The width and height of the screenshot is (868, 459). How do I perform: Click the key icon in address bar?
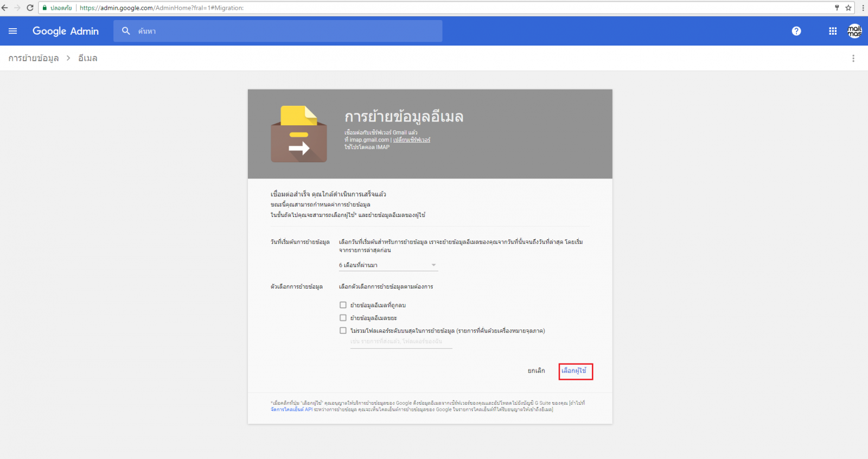[837, 8]
